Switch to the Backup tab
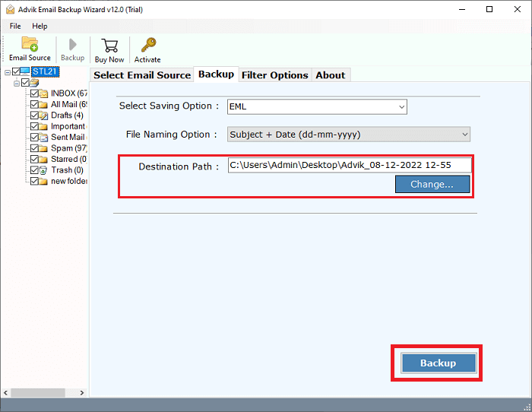This screenshot has width=532, height=412. (x=216, y=74)
